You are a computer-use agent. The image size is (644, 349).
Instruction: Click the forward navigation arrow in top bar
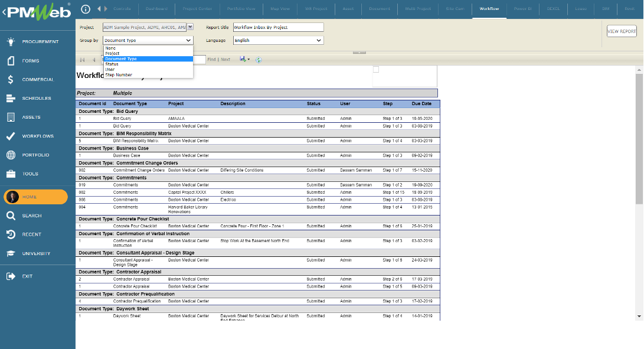[106, 9]
